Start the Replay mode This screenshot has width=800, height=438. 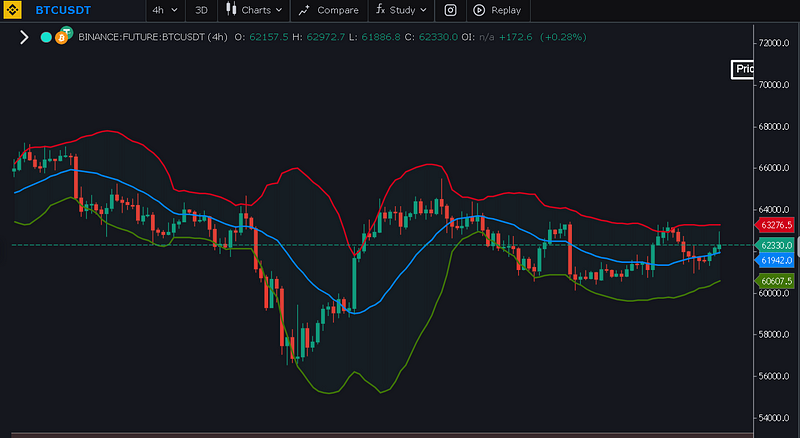click(497, 10)
